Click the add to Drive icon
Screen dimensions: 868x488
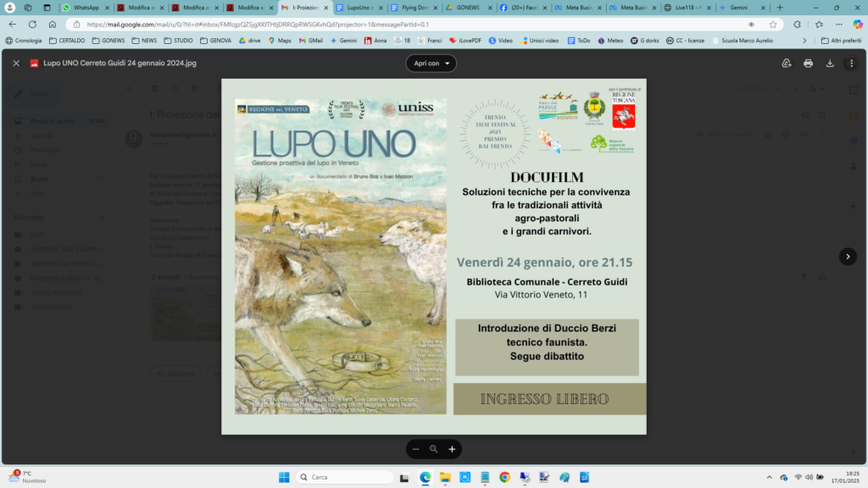[x=787, y=64]
